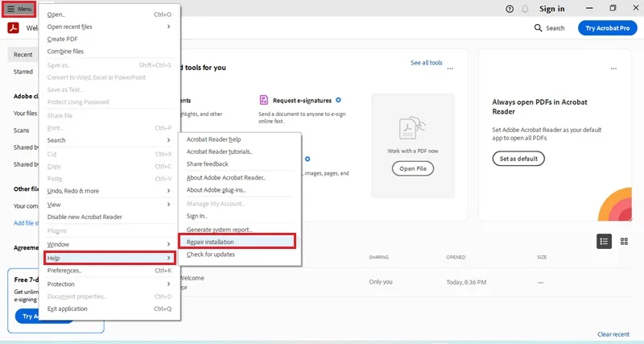Click the OPENED column header
The width and height of the screenshot is (644, 344).
pos(456,257)
